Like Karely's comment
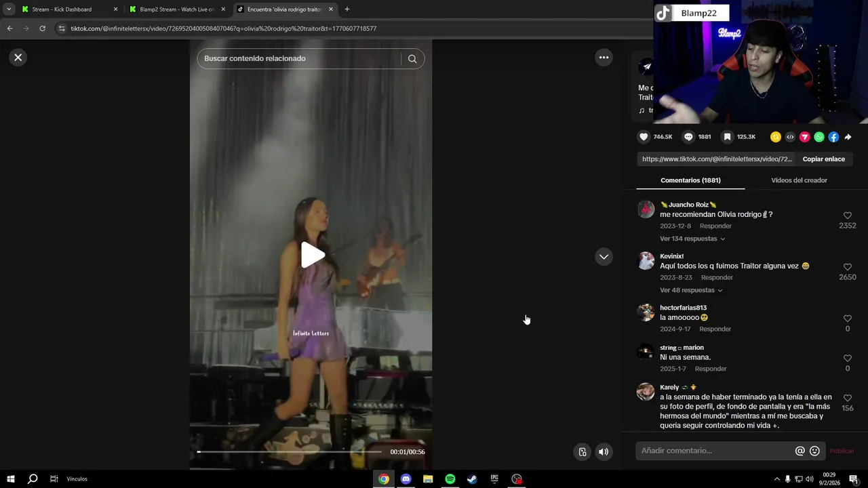Screen dimensions: 868x488 click(x=847, y=399)
